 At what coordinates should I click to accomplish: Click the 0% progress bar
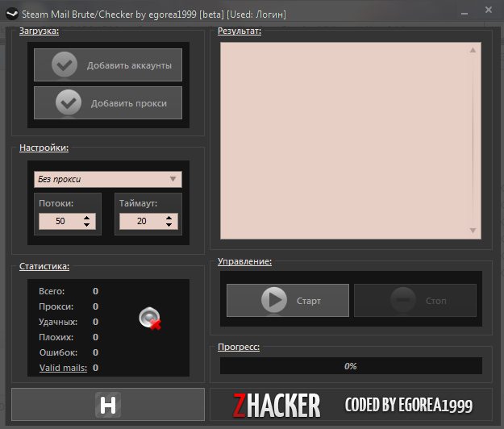(x=351, y=365)
